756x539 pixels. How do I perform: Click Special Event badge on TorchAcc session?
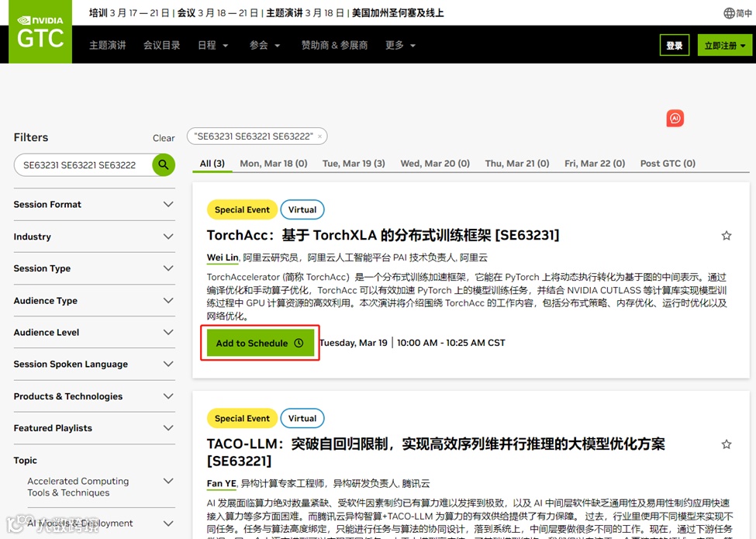coord(242,209)
